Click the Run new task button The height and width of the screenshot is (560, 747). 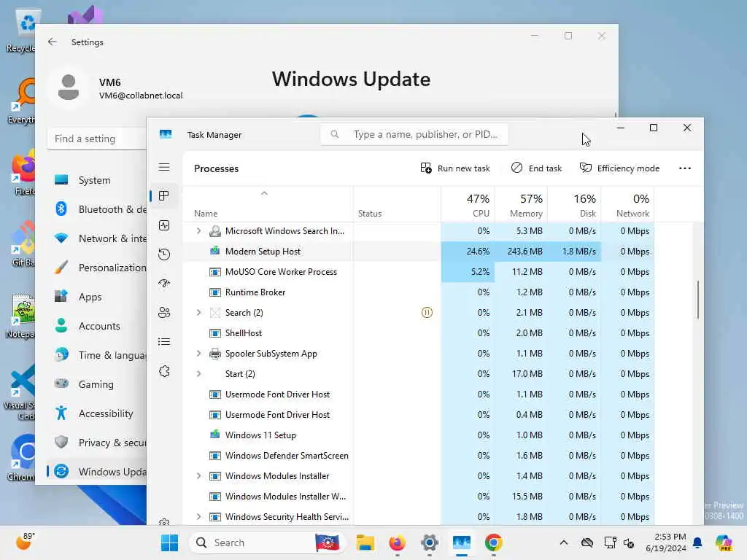point(455,168)
